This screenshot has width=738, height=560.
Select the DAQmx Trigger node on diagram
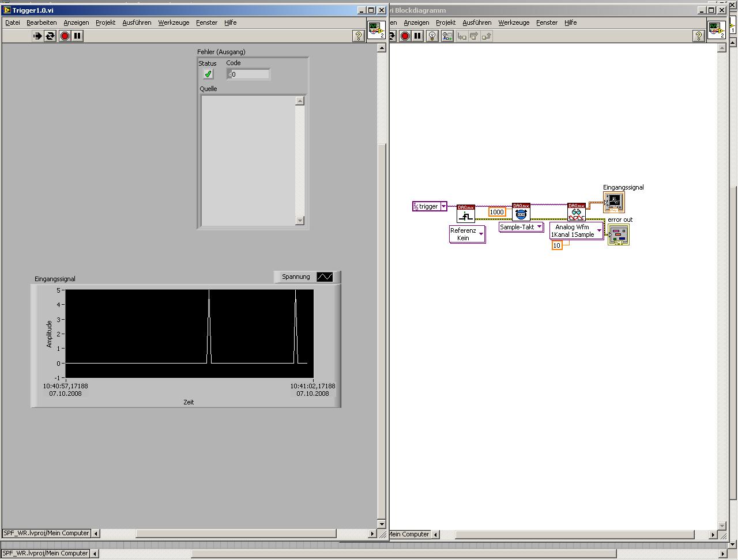click(x=466, y=213)
